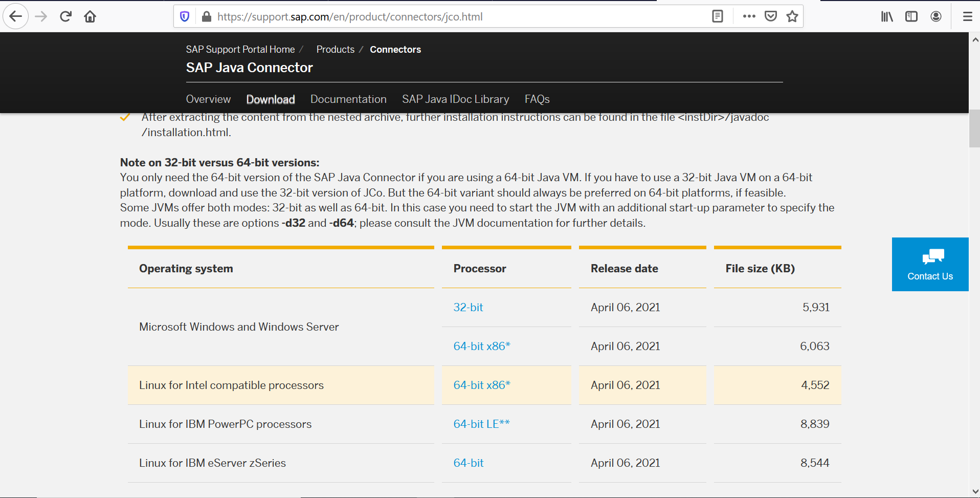Open SAP Support Portal Home breadcrumb

tap(240, 49)
